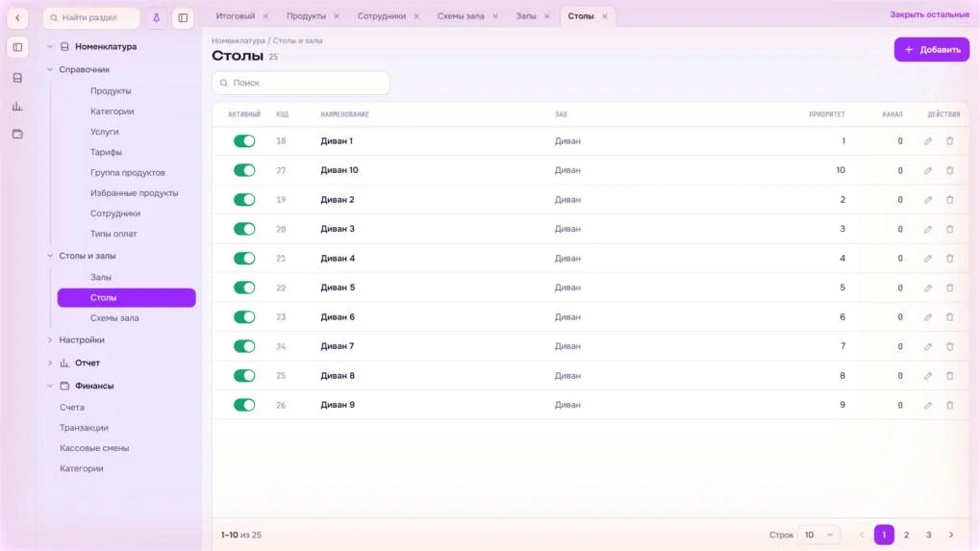Switch to the Схемы зала tab
Viewport: 980px width, 551px height.
461,16
